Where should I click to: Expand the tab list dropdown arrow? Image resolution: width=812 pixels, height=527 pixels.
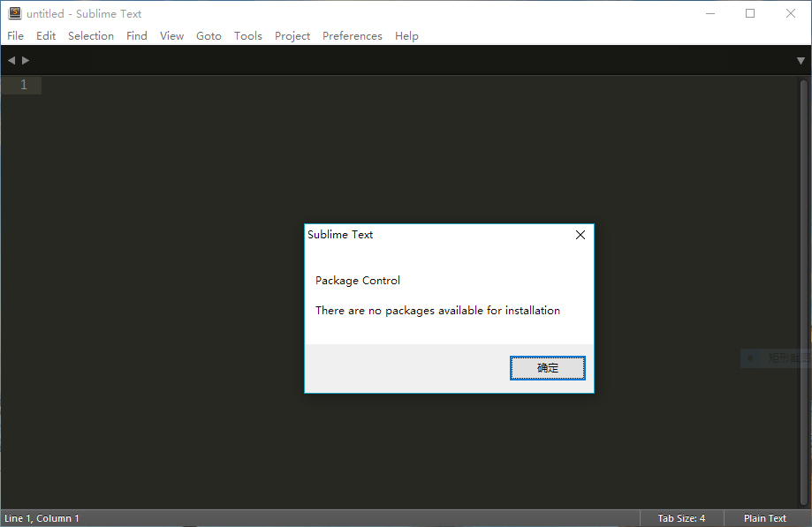click(x=801, y=61)
